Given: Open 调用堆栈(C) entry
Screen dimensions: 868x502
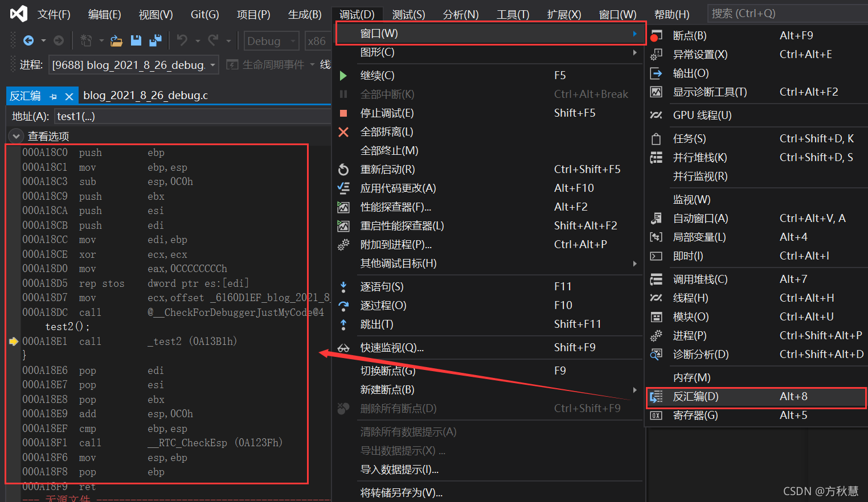Looking at the screenshot, I should (x=757, y=279).
